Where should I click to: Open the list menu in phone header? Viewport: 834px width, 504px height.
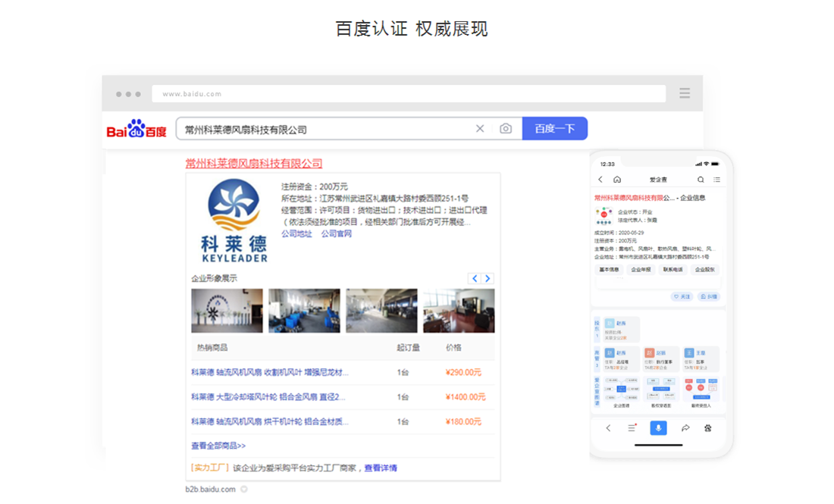tap(716, 180)
